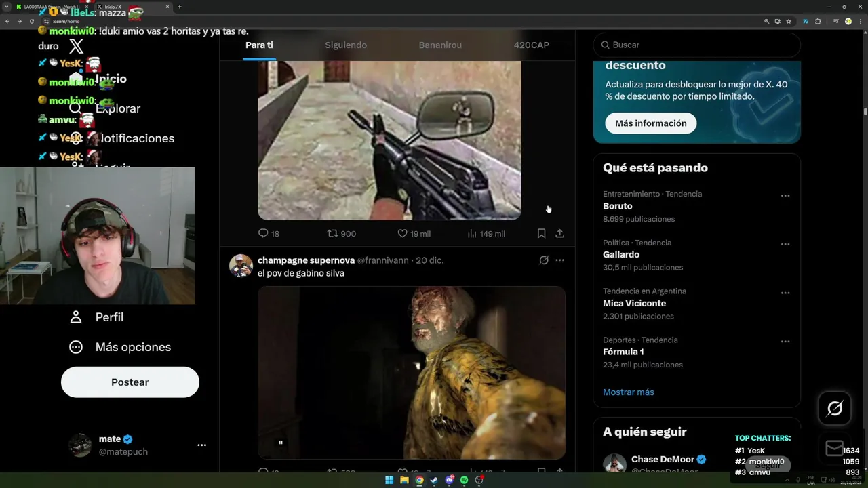Viewport: 868px width, 488px height.
Task: Open Perfil in the sidebar
Action: 96,317
